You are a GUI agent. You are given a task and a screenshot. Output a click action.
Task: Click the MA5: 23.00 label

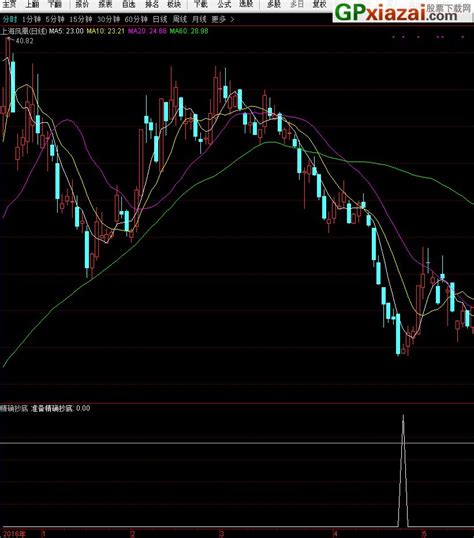(x=66, y=31)
